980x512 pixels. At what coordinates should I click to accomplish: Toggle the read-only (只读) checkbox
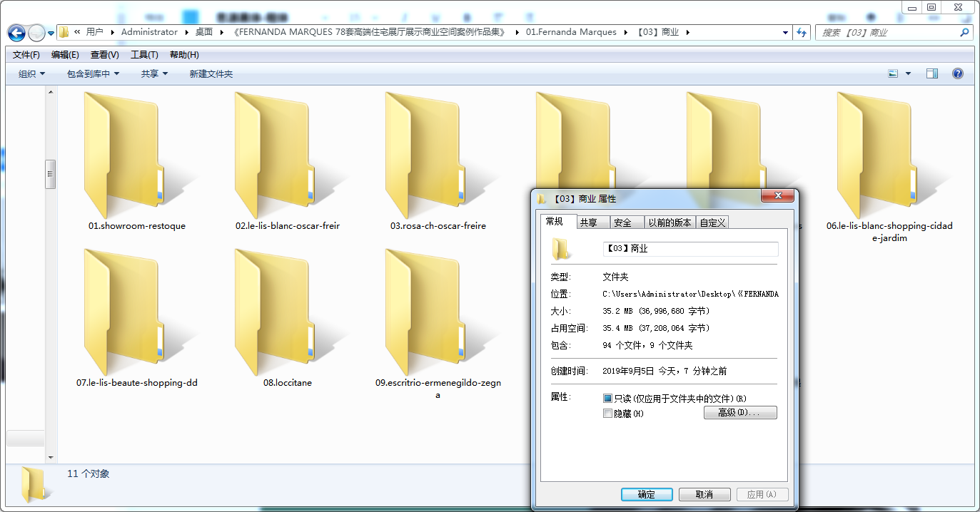pos(608,399)
